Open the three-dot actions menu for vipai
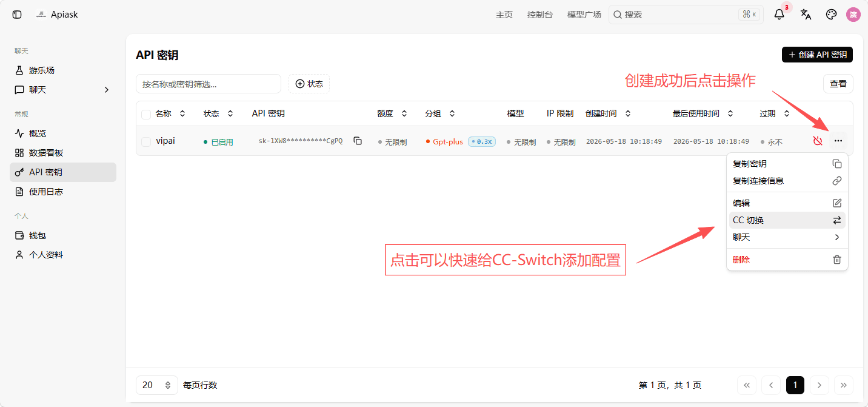This screenshot has width=868, height=407. [838, 141]
